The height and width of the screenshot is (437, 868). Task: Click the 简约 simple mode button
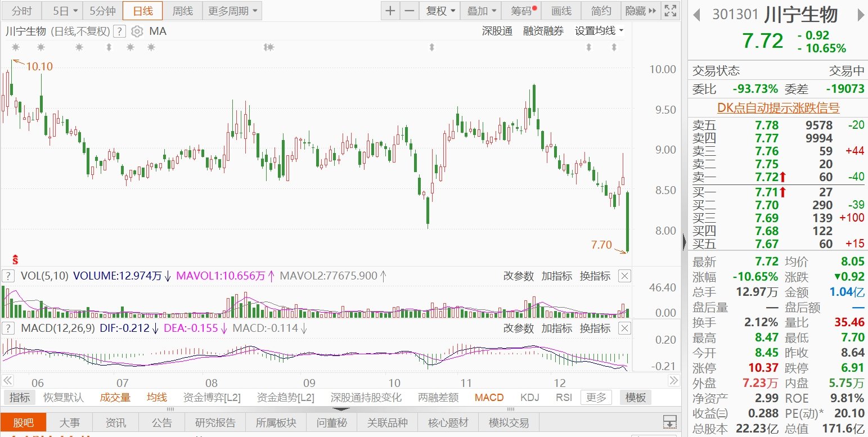[x=601, y=11]
